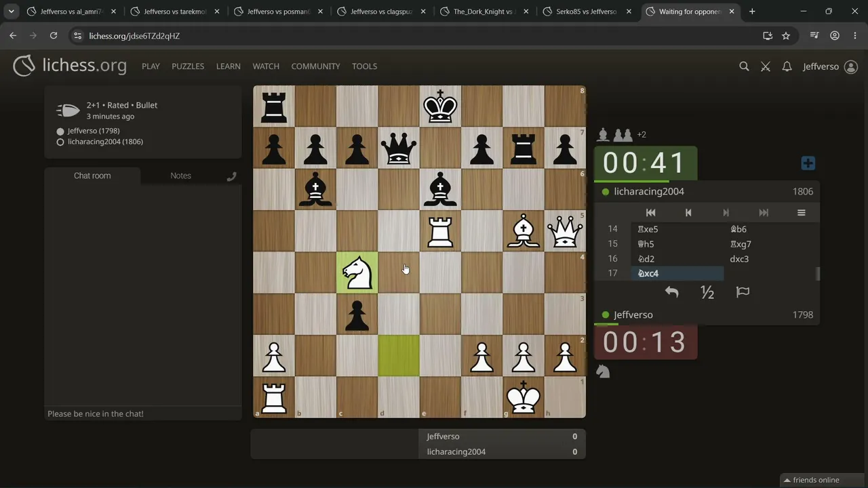Select the white rook on a1
Viewport: 868px width, 488px height.
pyautogui.click(x=274, y=397)
